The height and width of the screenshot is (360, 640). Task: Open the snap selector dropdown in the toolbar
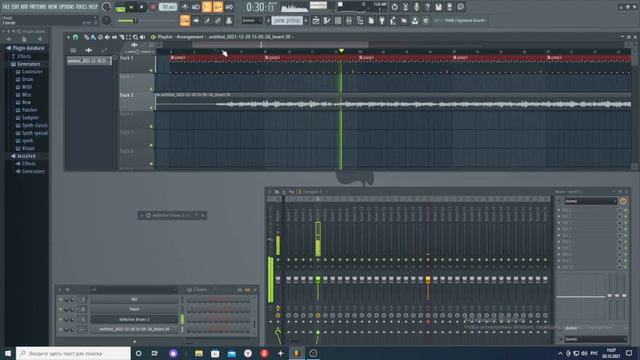pyautogui.click(x=251, y=20)
